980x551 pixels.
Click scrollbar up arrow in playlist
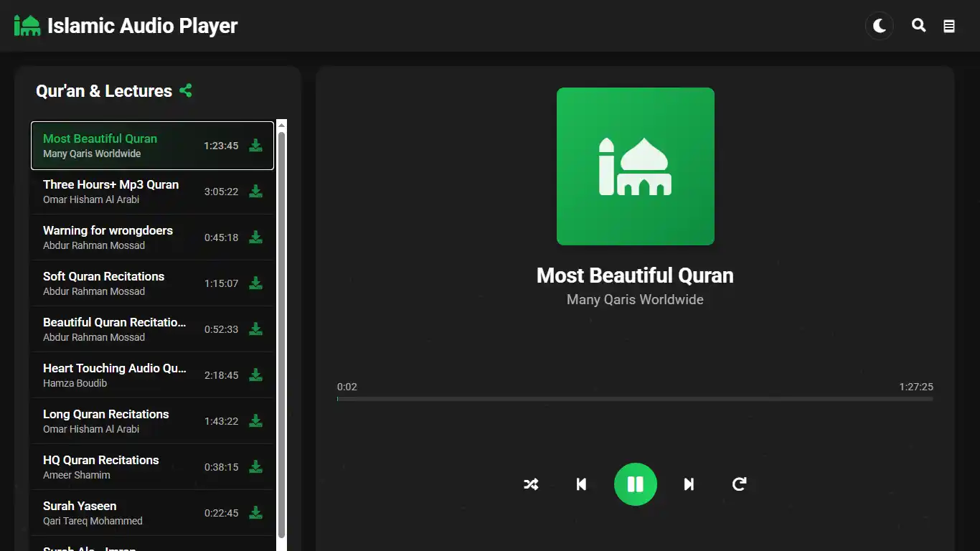282,125
